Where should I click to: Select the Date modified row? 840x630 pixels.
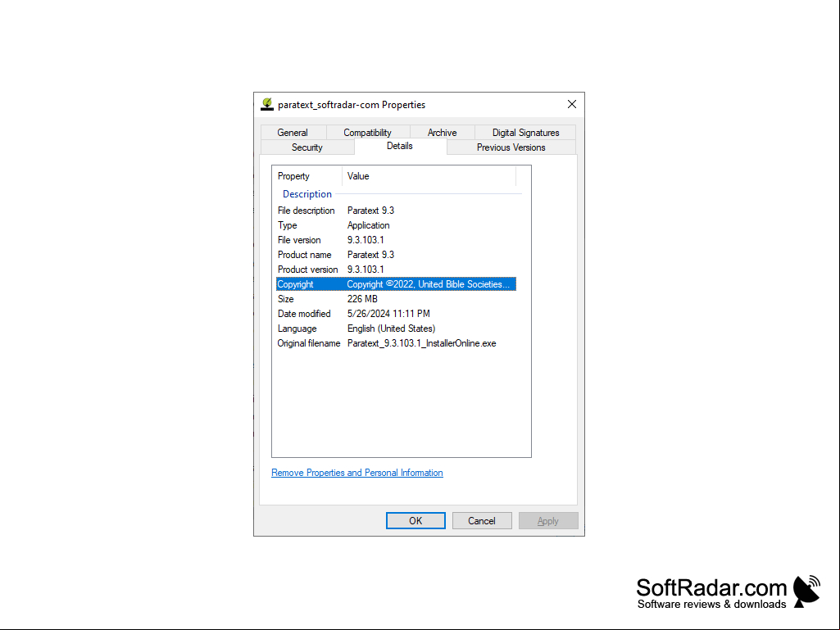[x=396, y=314]
